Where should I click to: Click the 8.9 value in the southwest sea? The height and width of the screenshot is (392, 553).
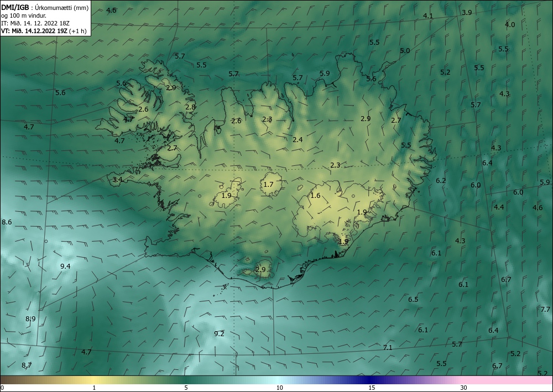tap(30, 318)
